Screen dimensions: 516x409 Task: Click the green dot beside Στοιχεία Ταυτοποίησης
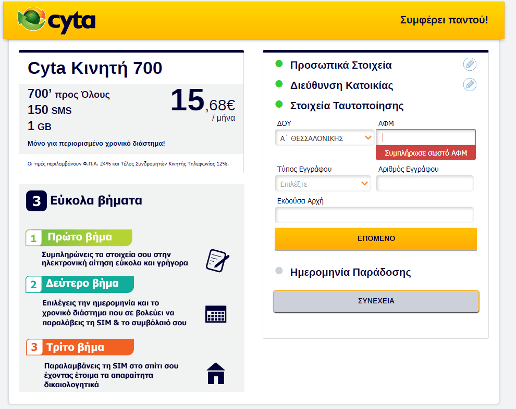pyautogui.click(x=279, y=104)
